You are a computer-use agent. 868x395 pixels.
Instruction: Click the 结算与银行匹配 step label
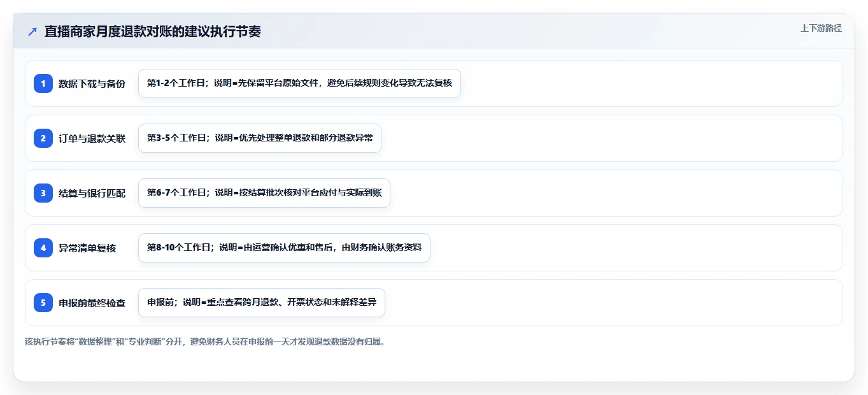[x=92, y=193]
